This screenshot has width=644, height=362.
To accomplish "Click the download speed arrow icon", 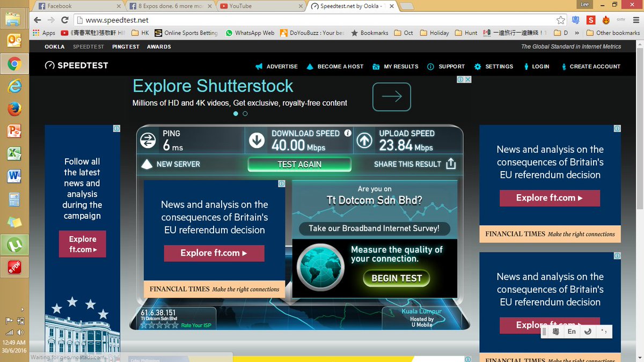I will (257, 141).
